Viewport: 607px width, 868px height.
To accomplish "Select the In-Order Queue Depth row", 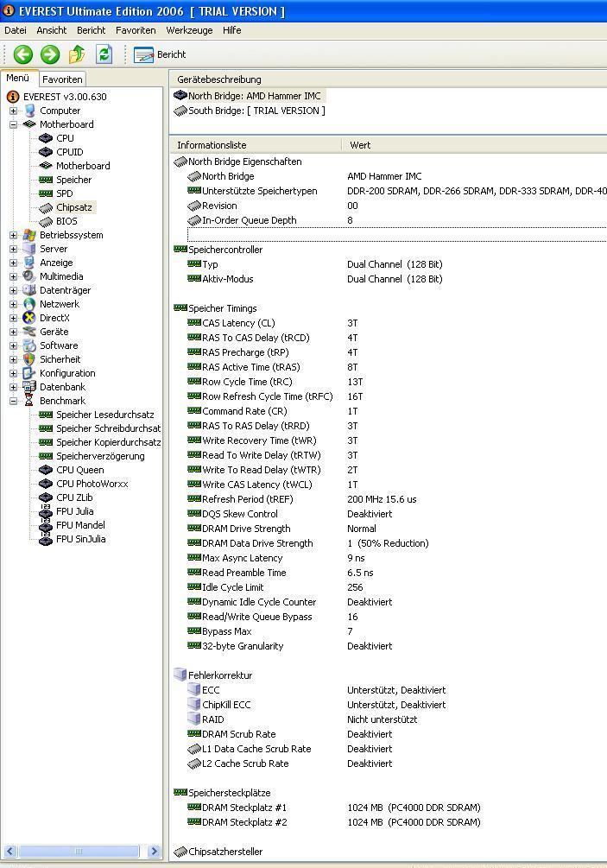I will pyautogui.click(x=389, y=220).
